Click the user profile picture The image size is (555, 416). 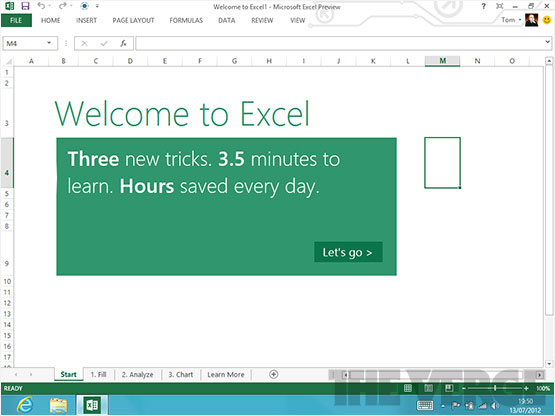tap(531, 20)
